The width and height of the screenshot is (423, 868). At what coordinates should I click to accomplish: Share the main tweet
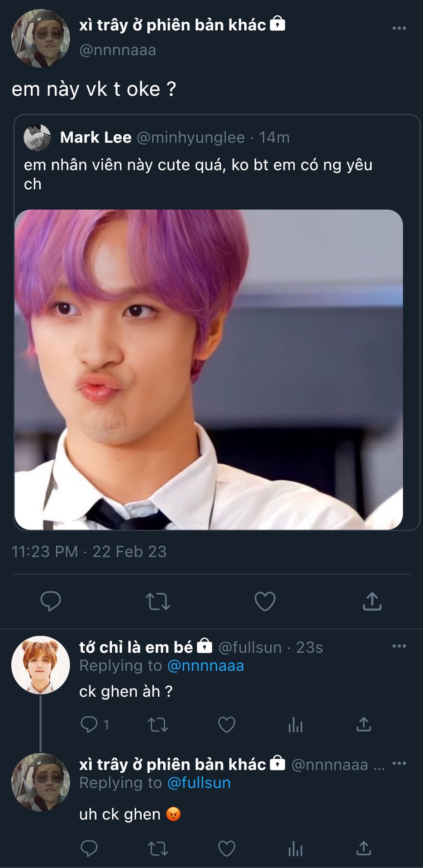(372, 601)
